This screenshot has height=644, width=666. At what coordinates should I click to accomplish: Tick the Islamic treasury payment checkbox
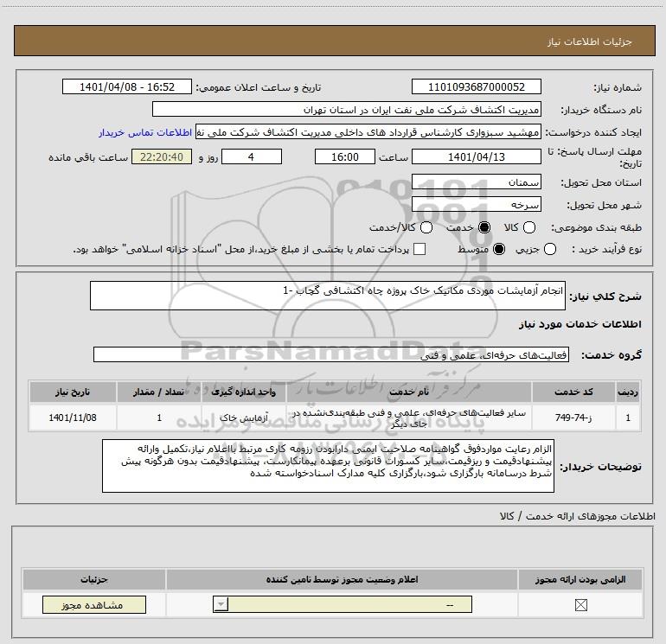(x=419, y=249)
